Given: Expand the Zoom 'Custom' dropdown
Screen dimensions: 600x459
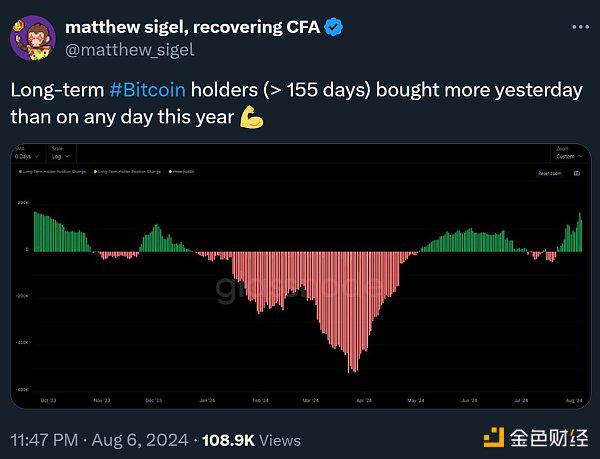Looking at the screenshot, I should (567, 156).
